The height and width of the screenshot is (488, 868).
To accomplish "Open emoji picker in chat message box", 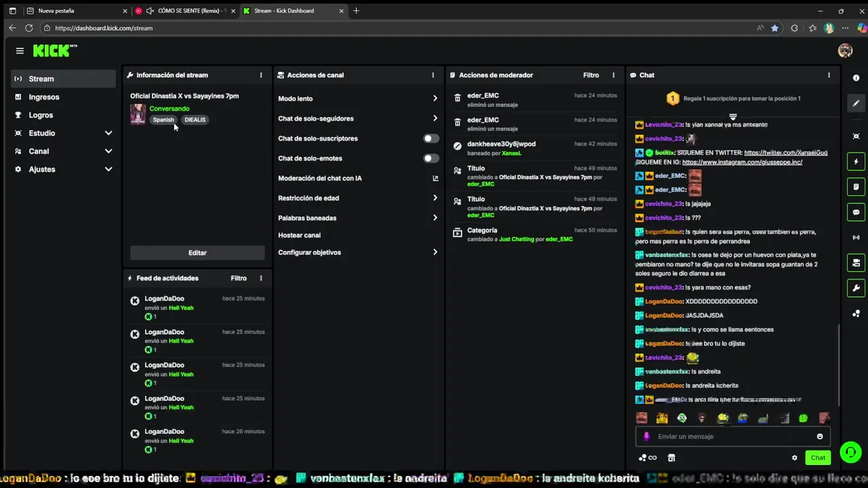I will 820,436.
